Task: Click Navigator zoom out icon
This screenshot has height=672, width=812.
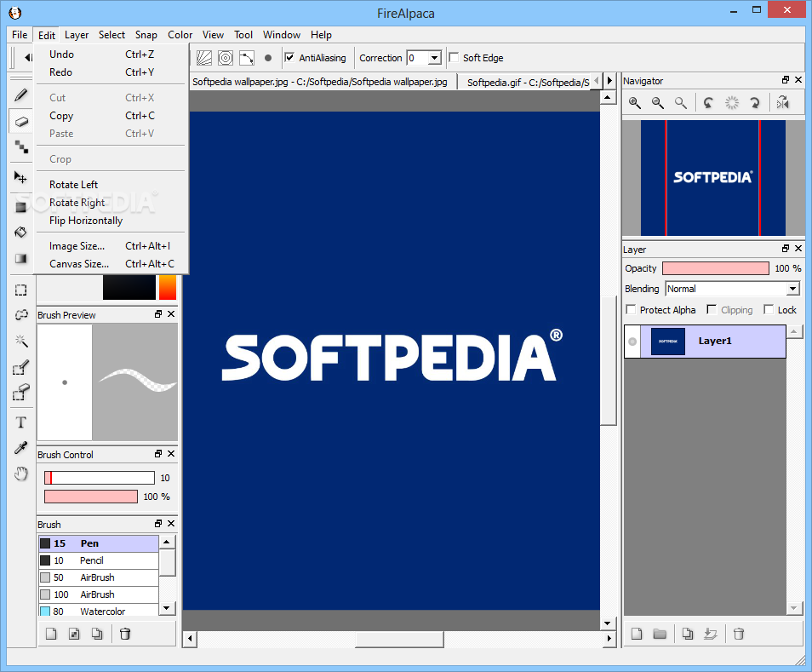Action: (x=658, y=103)
